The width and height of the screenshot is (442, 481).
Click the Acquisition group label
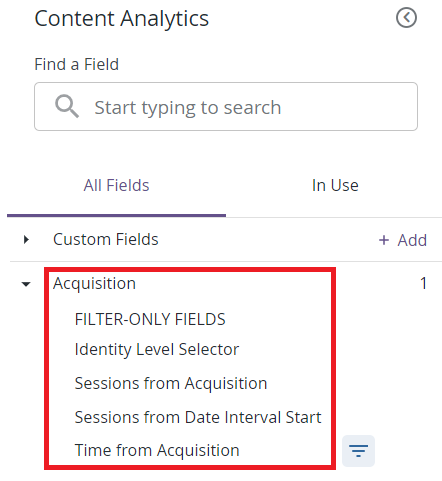click(94, 284)
